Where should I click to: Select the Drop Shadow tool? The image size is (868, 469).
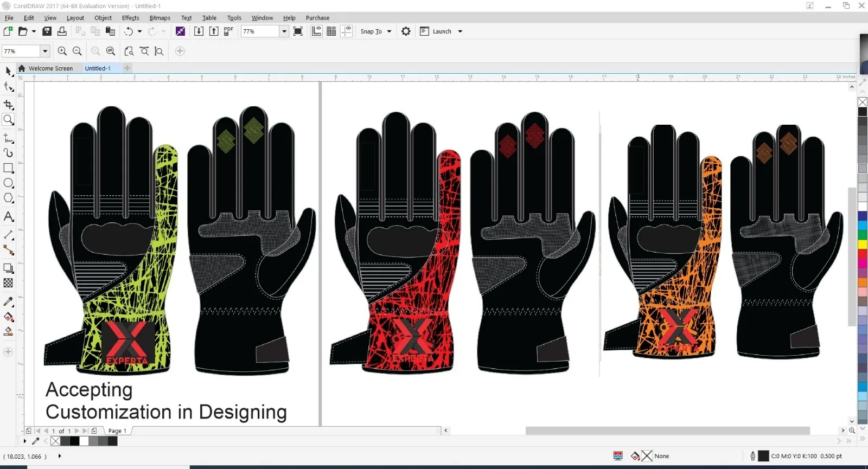[8, 268]
